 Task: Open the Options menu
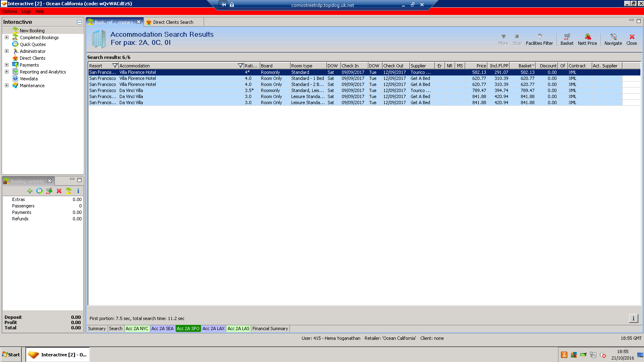(9, 11)
